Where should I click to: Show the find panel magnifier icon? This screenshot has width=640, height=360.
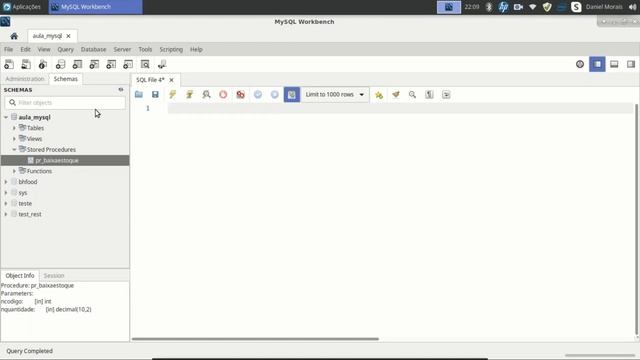tap(412, 95)
